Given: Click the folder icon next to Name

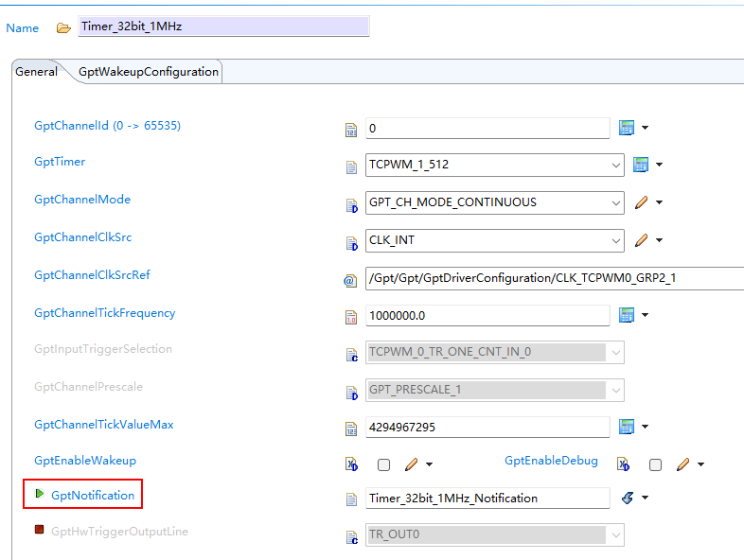Looking at the screenshot, I should point(63,28).
